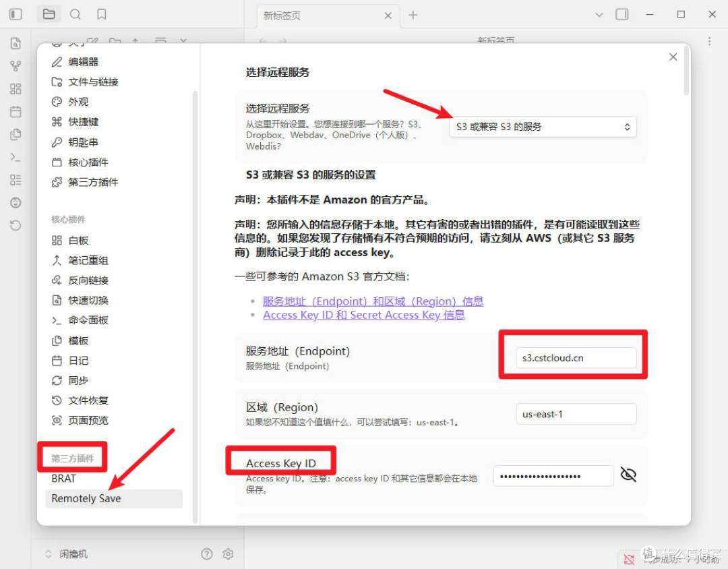Click the settings content scrollbar
Image resolution: width=728 pixels, height=569 pixels.
[686, 71]
